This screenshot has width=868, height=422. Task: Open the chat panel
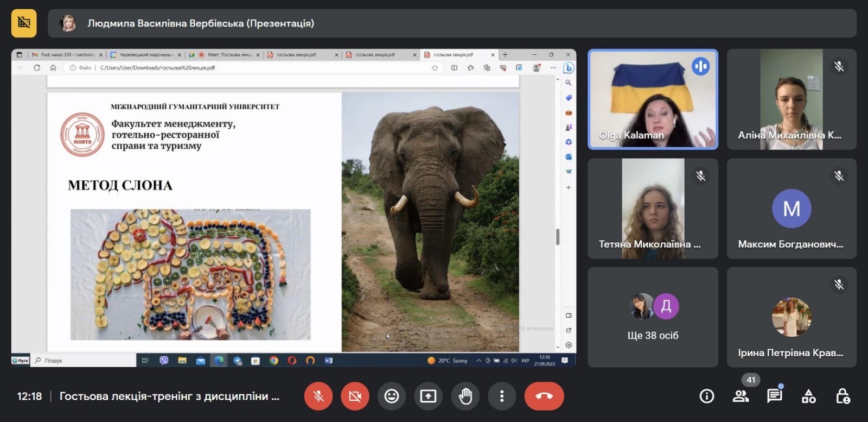775,396
